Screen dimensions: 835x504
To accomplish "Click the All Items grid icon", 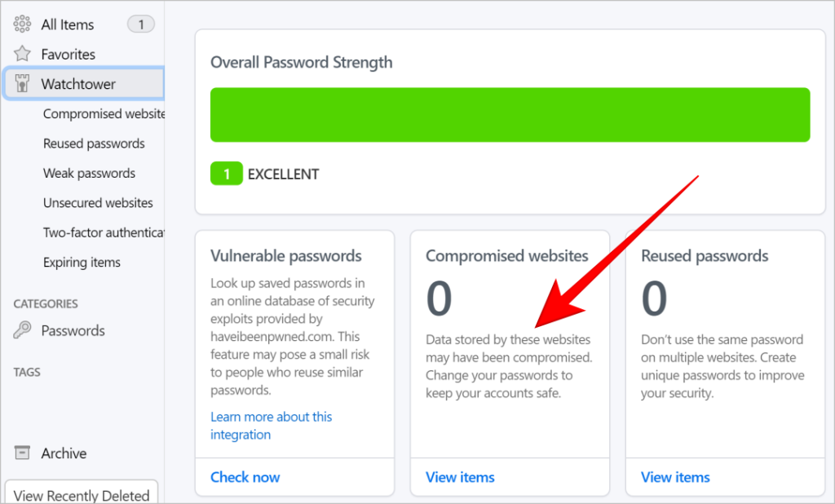I will coord(23,24).
